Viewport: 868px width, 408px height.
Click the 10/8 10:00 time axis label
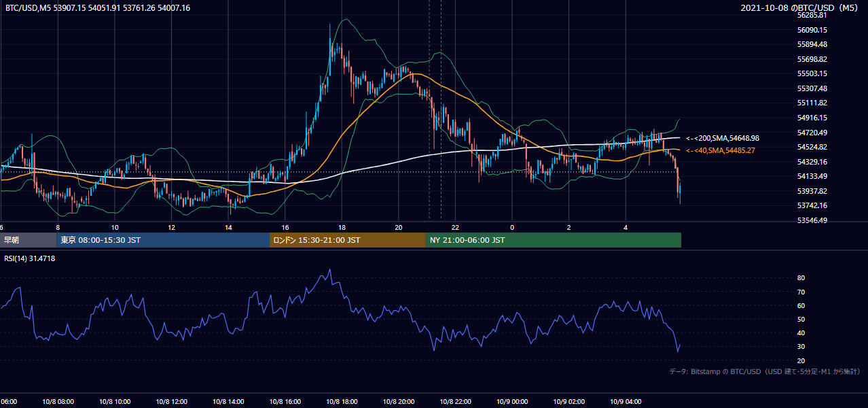(115, 401)
